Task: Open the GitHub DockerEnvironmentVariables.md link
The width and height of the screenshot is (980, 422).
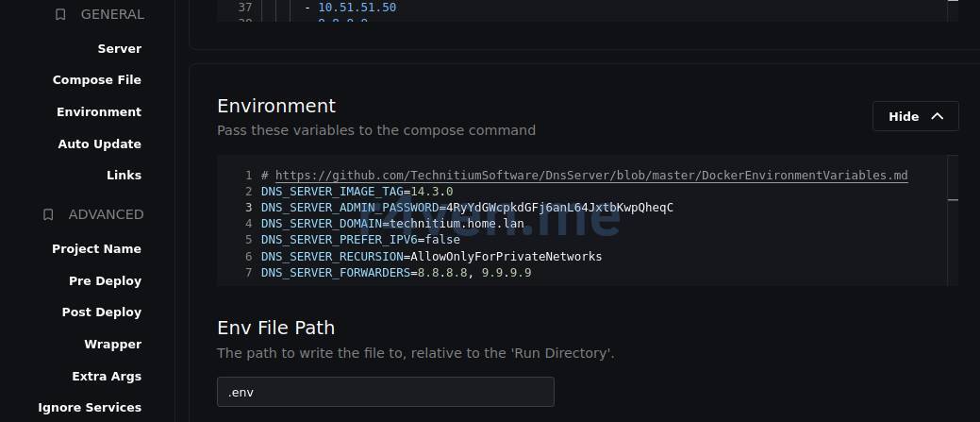Action: tap(591, 176)
